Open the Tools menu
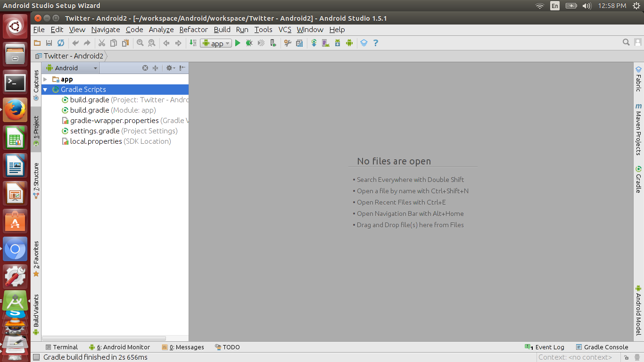The height and width of the screenshot is (362, 644). 263,29
